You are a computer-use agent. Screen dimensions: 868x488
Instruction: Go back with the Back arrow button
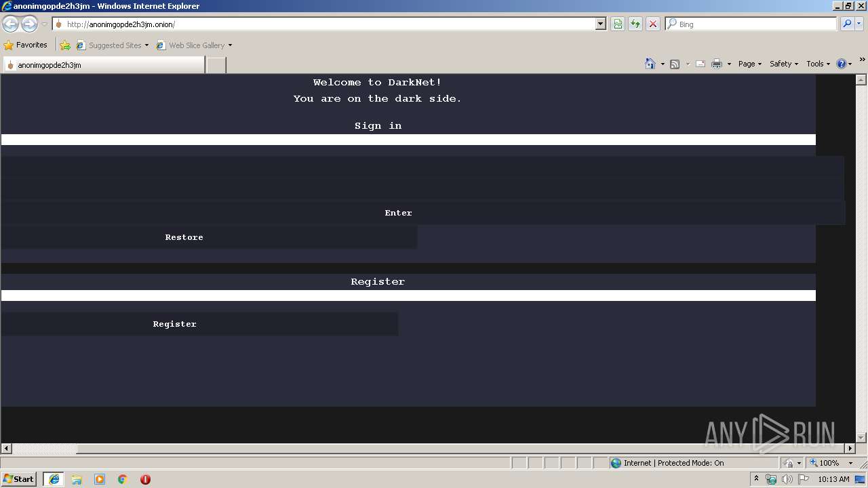click(x=11, y=24)
